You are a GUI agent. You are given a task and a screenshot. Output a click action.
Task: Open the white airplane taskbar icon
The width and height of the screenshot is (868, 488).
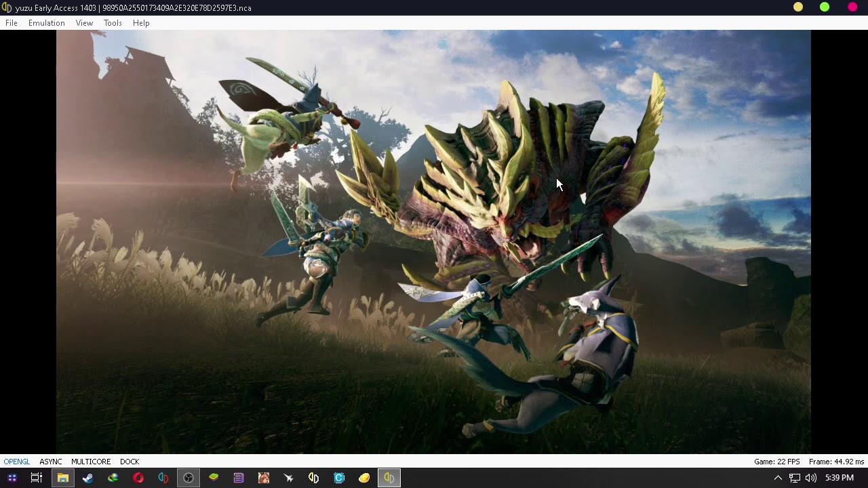point(289,478)
